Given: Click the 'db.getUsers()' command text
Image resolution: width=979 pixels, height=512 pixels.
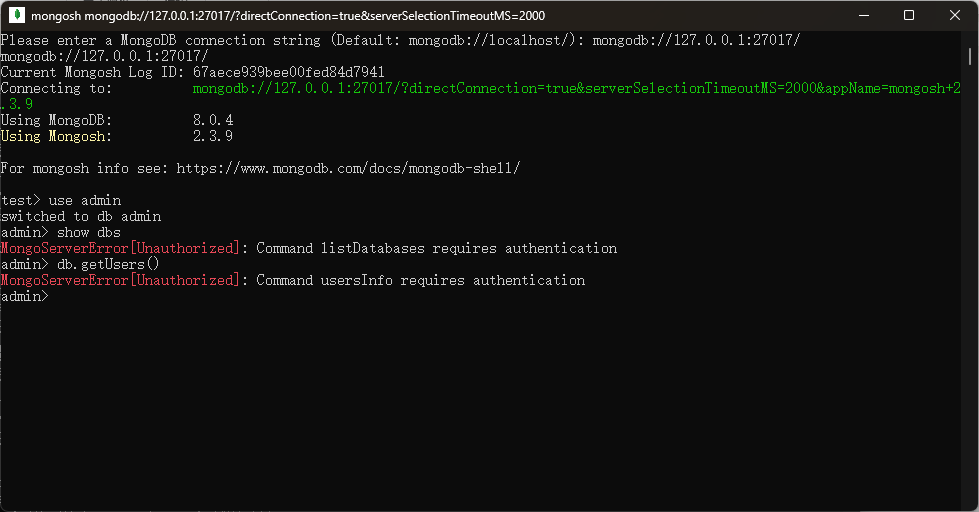Looking at the screenshot, I should point(108,264).
